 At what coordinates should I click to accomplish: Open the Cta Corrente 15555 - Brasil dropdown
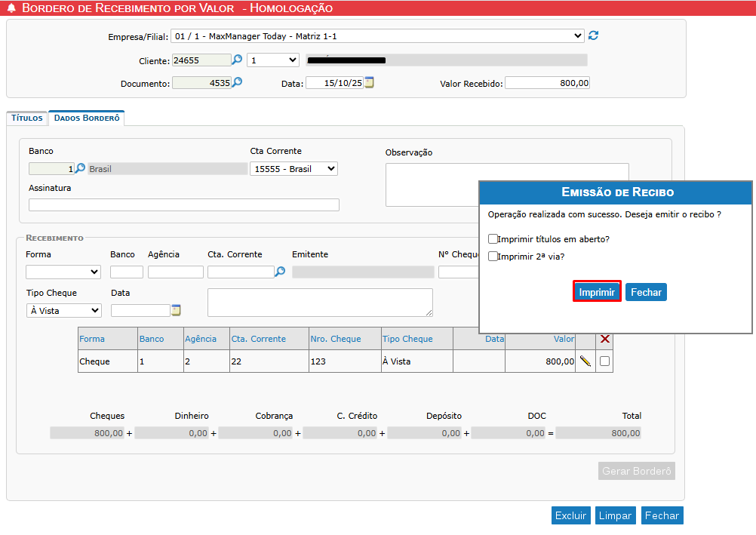[x=293, y=169]
